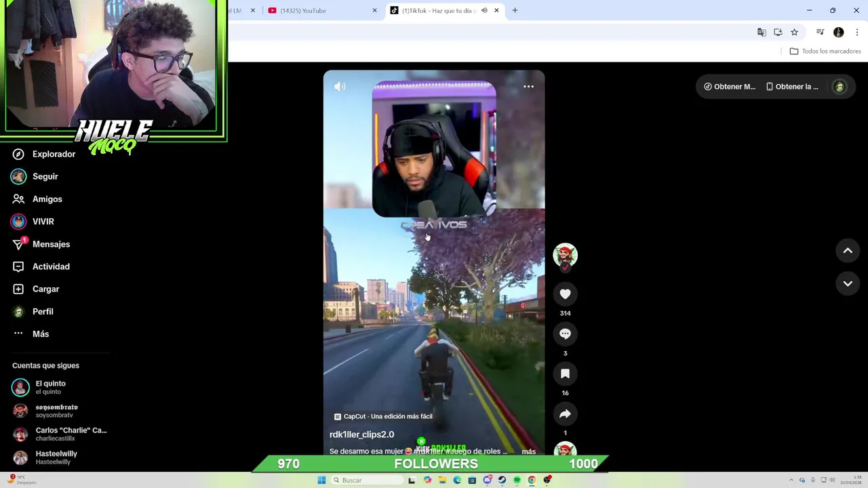Click CapCut Una edición más fácil tag

coord(383,416)
